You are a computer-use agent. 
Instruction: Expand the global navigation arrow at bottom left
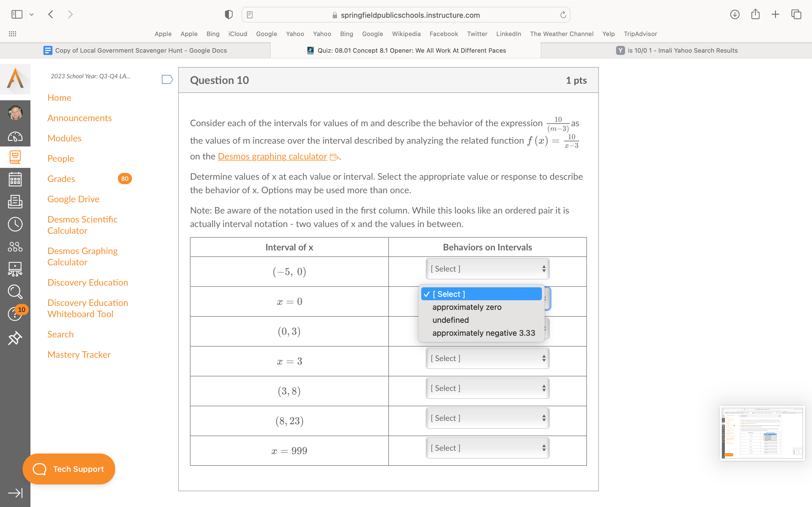(15, 493)
